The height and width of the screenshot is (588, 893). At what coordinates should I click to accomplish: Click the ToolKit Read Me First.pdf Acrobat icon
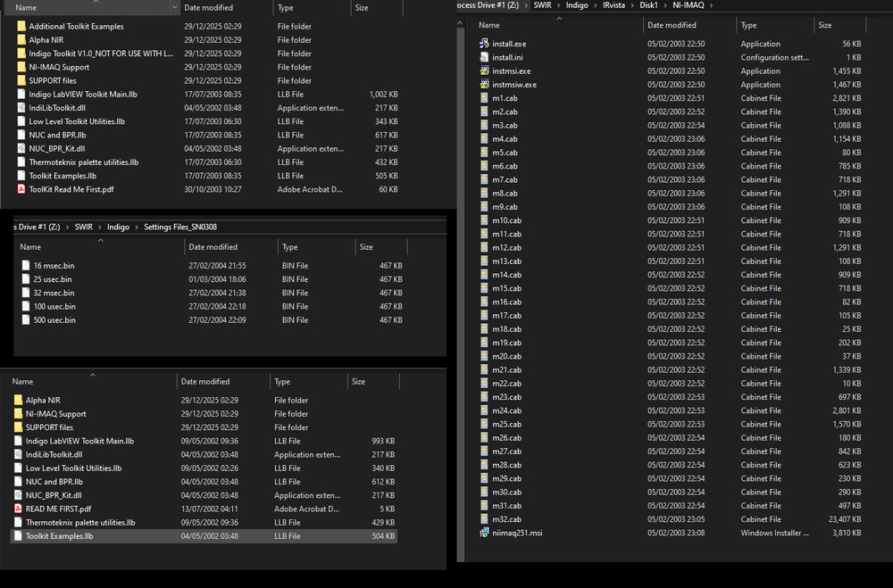[21, 189]
